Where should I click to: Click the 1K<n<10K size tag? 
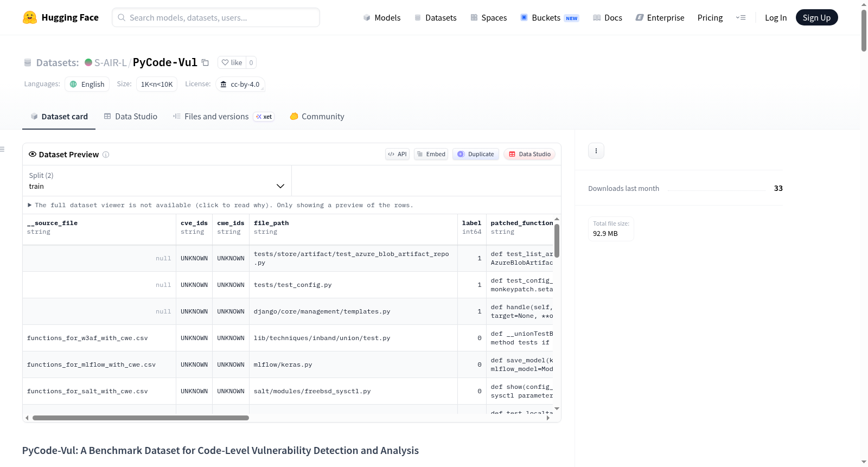tap(157, 84)
